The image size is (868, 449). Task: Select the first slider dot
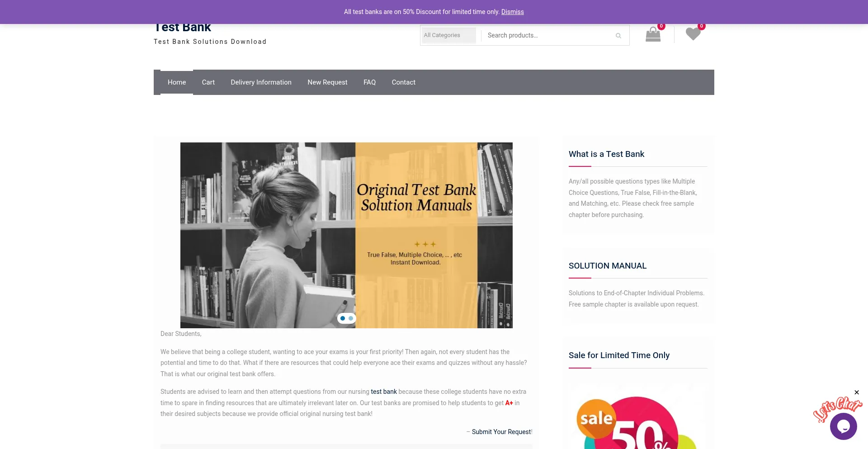tap(343, 318)
